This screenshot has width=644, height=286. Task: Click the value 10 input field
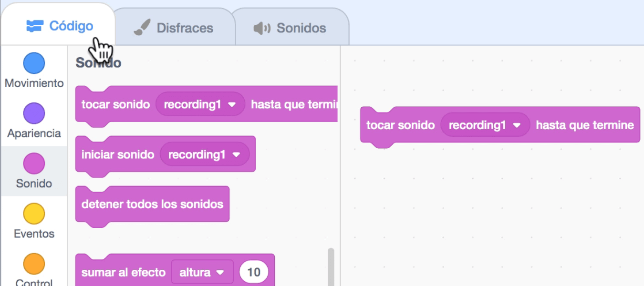(x=254, y=272)
